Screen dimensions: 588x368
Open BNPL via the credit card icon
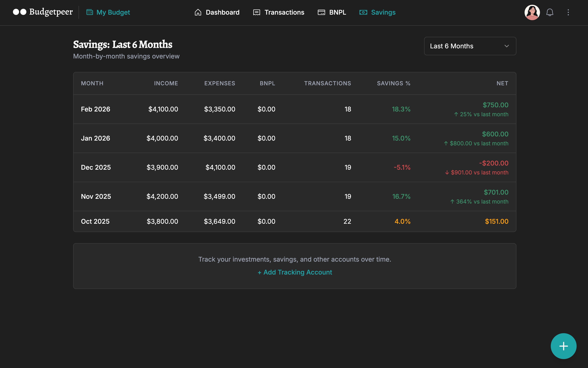pyautogui.click(x=322, y=12)
